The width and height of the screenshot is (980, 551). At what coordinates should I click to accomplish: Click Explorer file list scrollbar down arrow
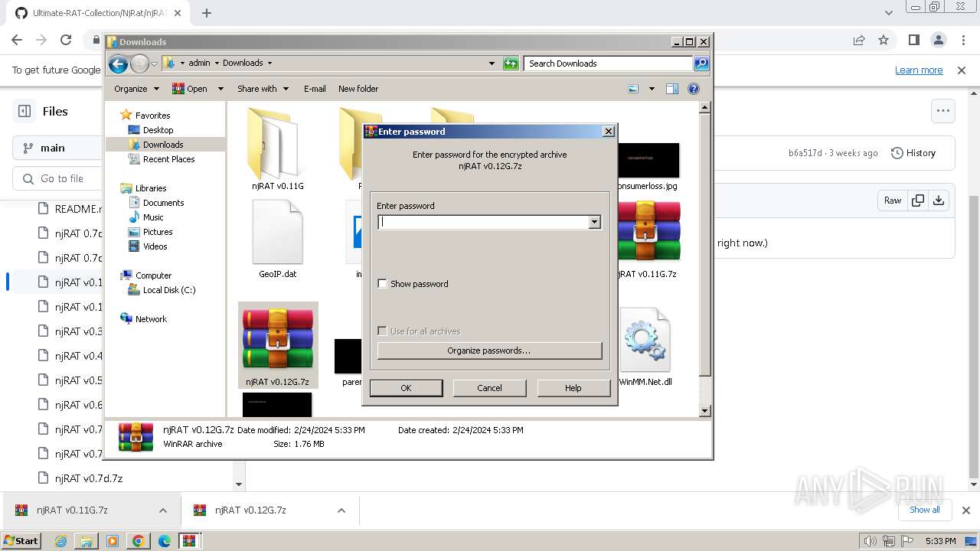pyautogui.click(x=705, y=411)
